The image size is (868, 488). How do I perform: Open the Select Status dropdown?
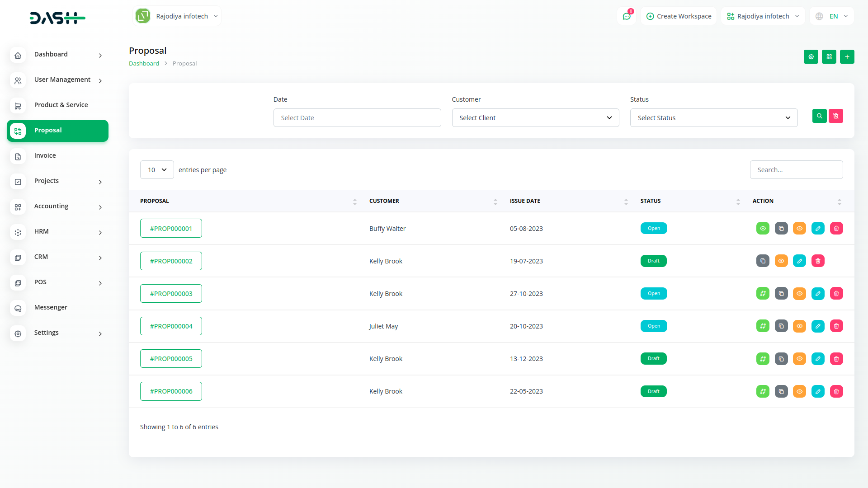(713, 117)
